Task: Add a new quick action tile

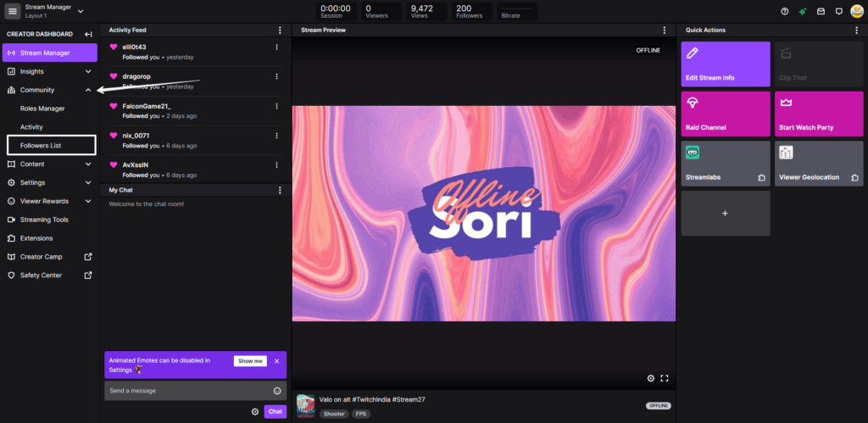Action: (x=725, y=214)
